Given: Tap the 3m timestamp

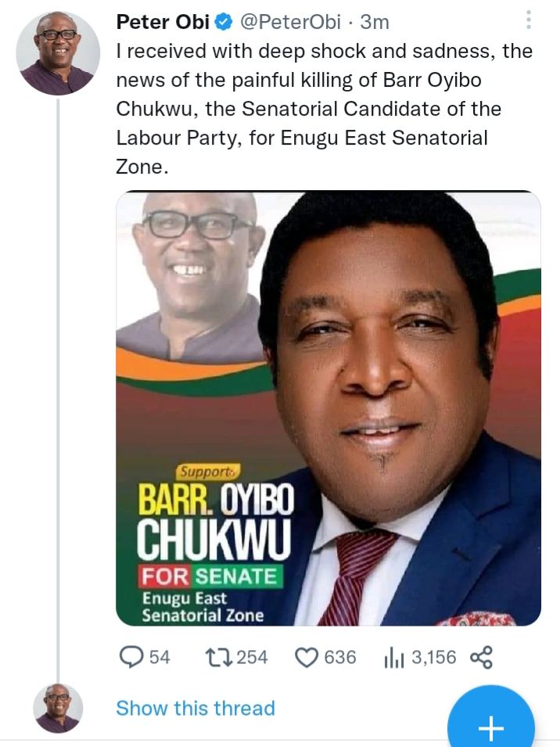Looking at the screenshot, I should pyautogui.click(x=375, y=23).
